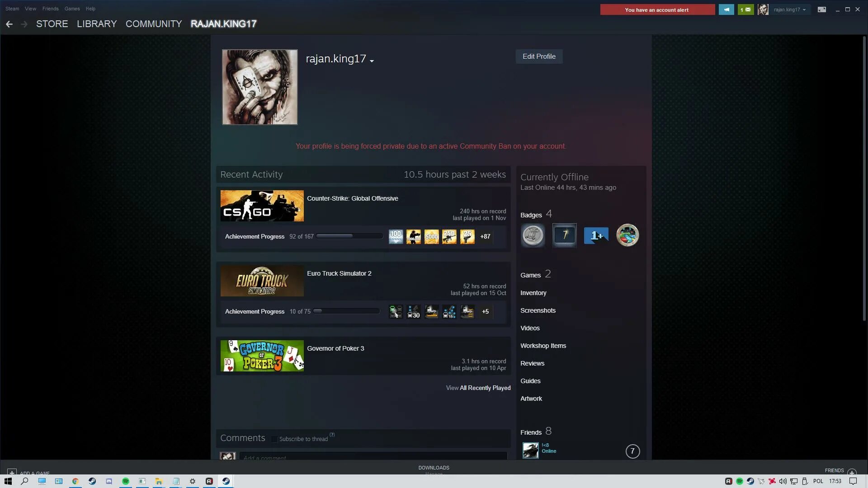Open the Friends menu
This screenshot has height=488, width=868.
50,9
